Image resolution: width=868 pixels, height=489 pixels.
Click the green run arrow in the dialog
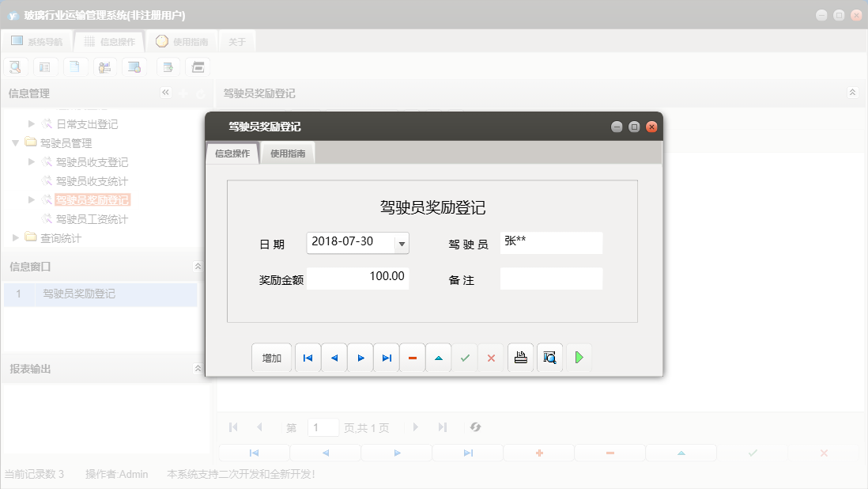click(x=578, y=357)
